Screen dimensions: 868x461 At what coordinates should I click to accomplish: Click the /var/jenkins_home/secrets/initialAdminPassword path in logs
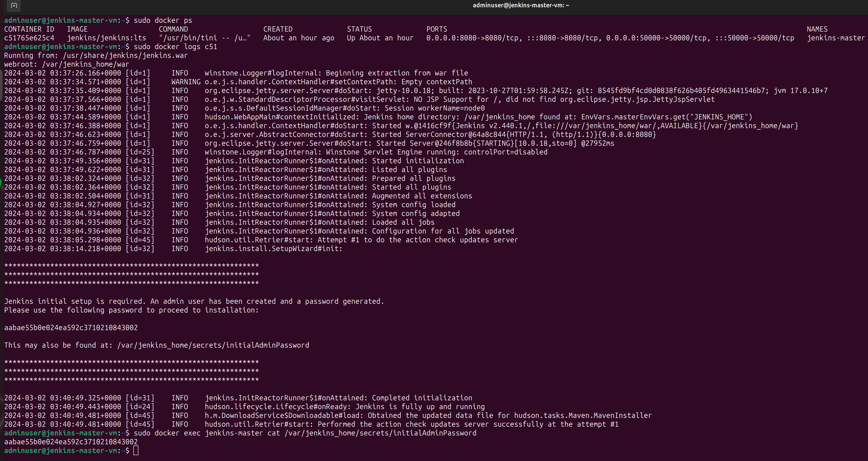coord(213,345)
